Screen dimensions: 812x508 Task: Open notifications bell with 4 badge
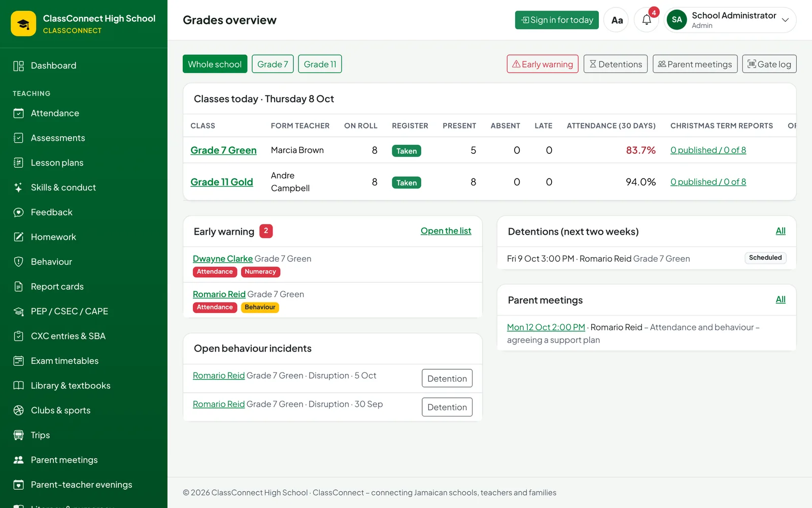point(647,20)
